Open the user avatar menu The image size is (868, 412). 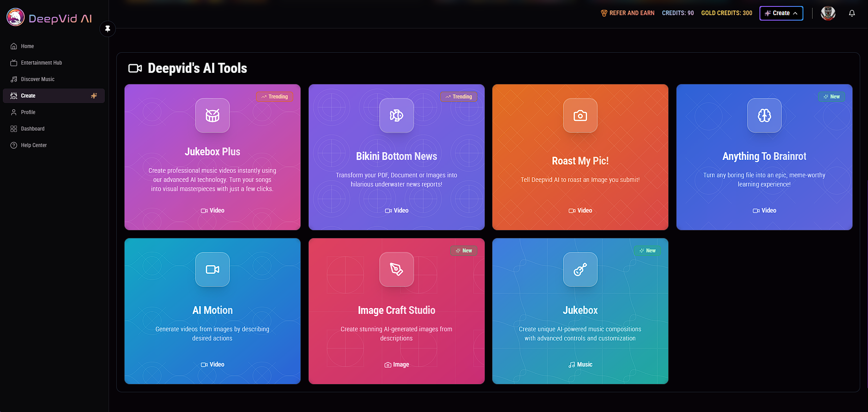[x=828, y=13]
